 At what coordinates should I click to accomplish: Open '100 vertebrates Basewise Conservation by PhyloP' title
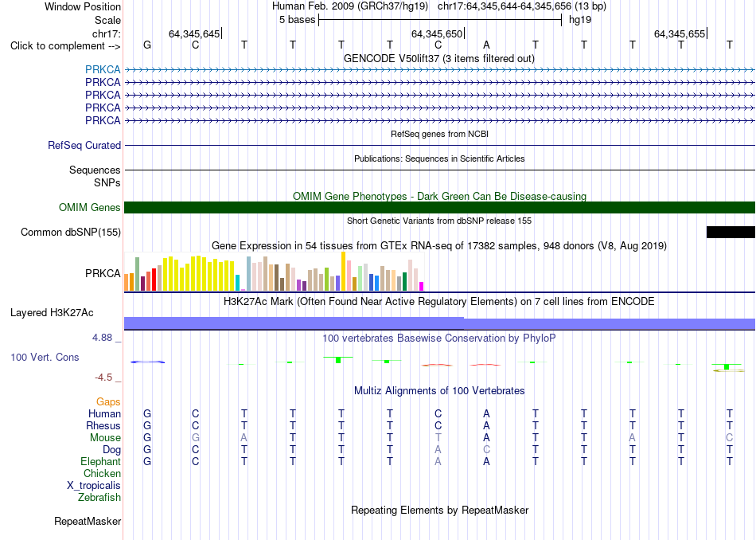pyautogui.click(x=439, y=338)
